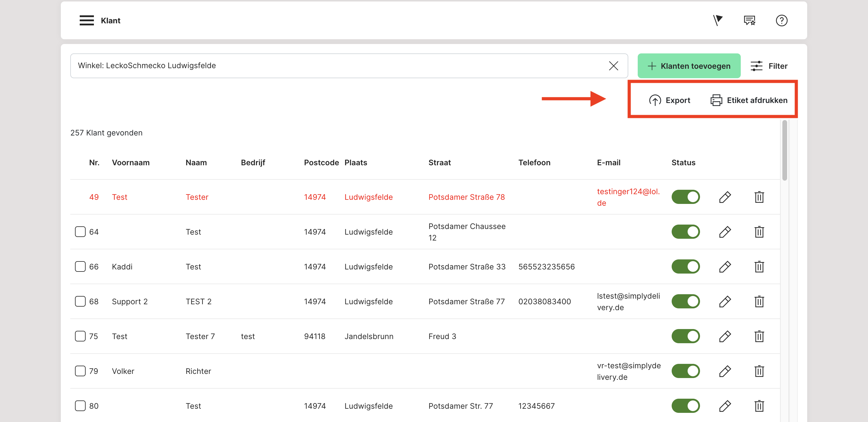Sort by Voornaam column header
Screen dimensions: 868x422
[x=131, y=163]
